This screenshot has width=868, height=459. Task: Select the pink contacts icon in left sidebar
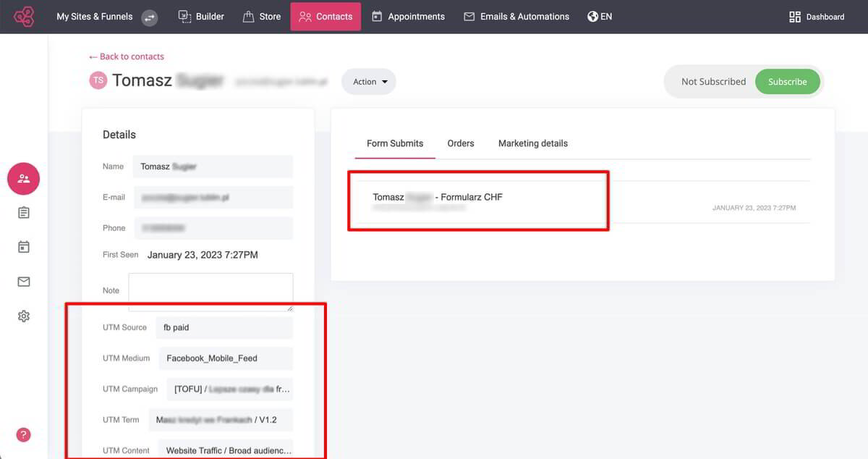pyautogui.click(x=23, y=178)
